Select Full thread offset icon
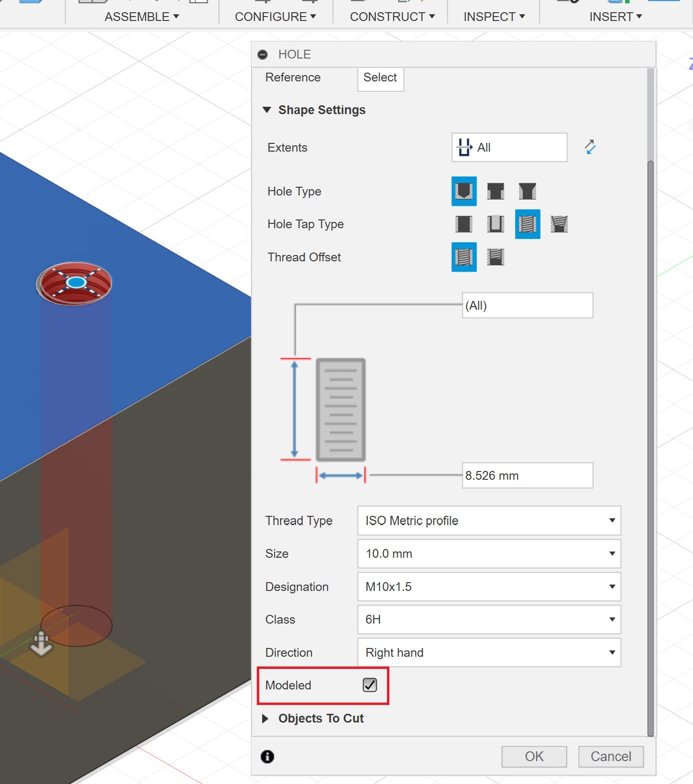Screen dimensions: 693x784 pyautogui.click(x=464, y=257)
